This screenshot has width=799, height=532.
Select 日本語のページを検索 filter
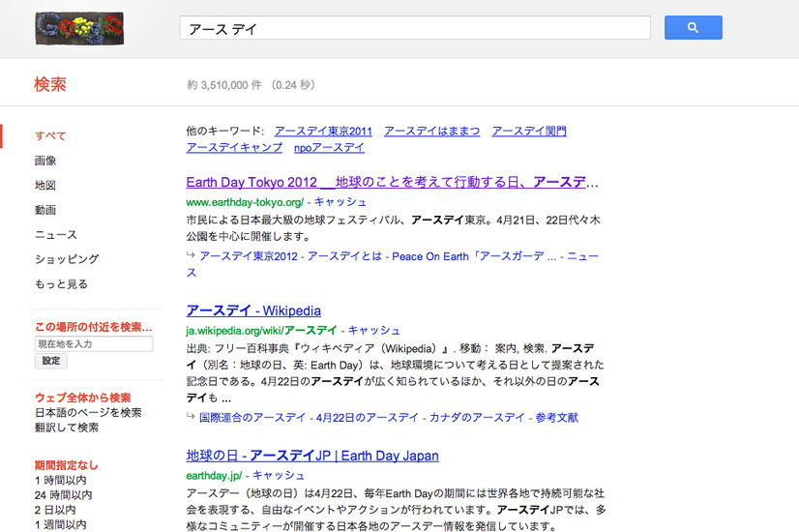[88, 412]
